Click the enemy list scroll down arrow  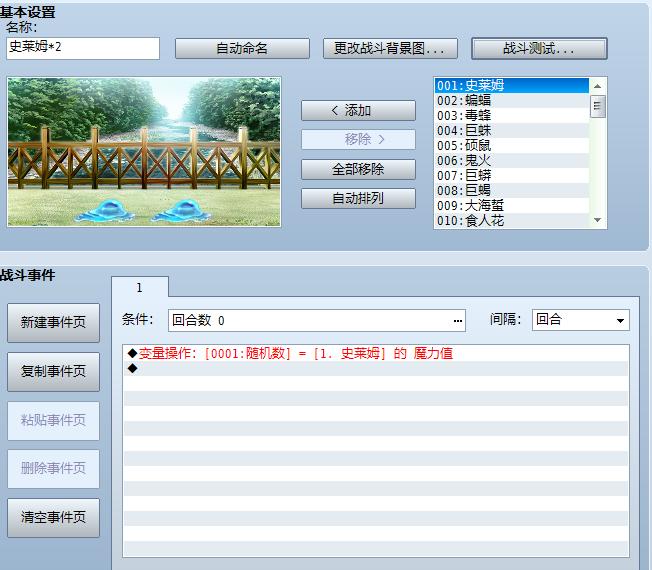(x=598, y=220)
